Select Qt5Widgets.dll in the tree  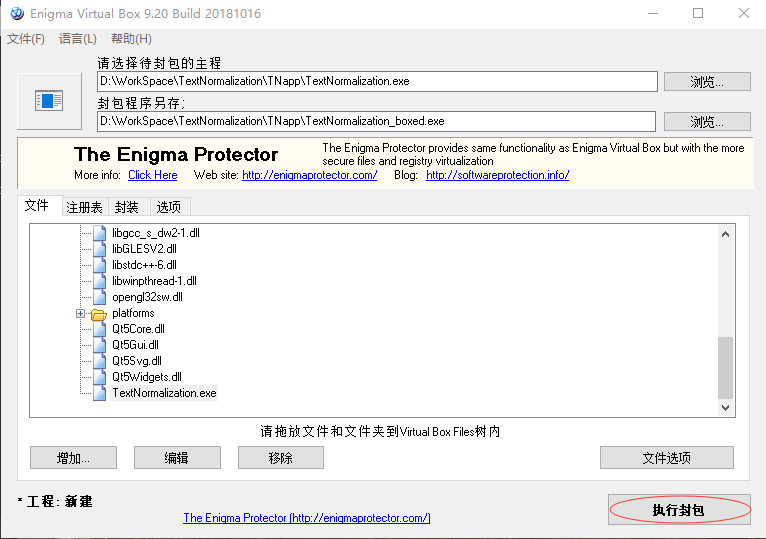coord(147,377)
